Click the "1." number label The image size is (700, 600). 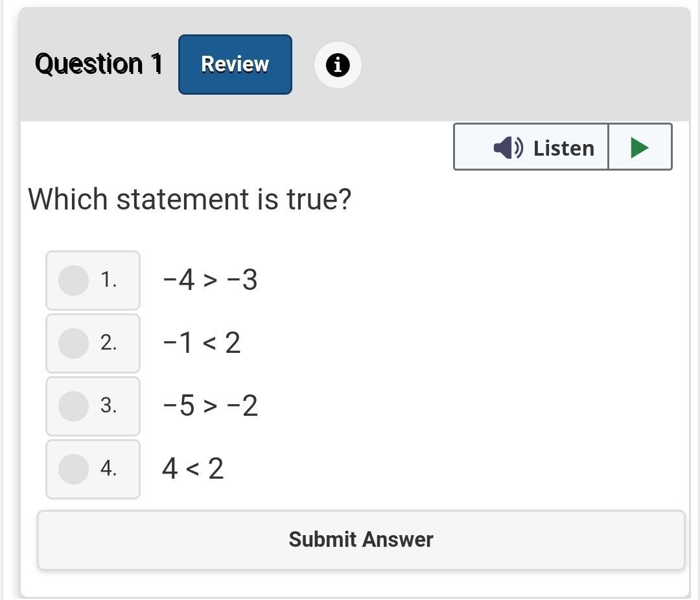pyautogui.click(x=109, y=280)
